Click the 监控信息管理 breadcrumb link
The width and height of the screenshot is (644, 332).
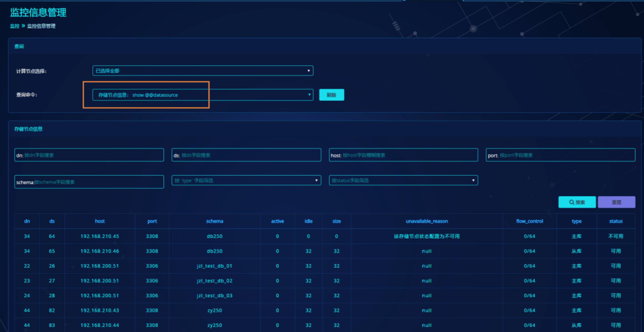41,26
